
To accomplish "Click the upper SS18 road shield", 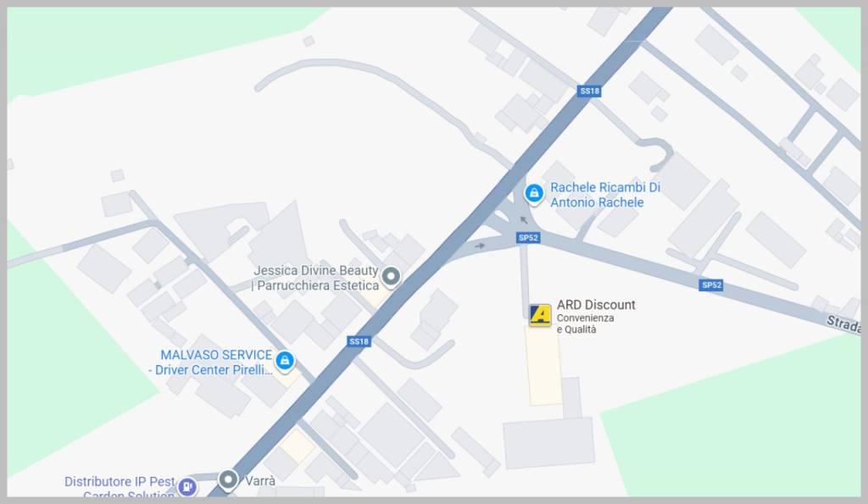I will coord(589,91).
